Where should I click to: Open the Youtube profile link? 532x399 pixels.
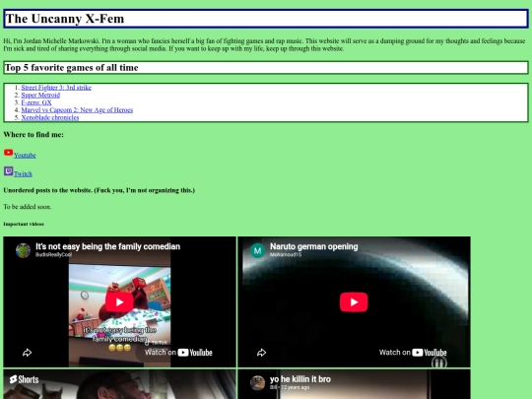point(25,156)
